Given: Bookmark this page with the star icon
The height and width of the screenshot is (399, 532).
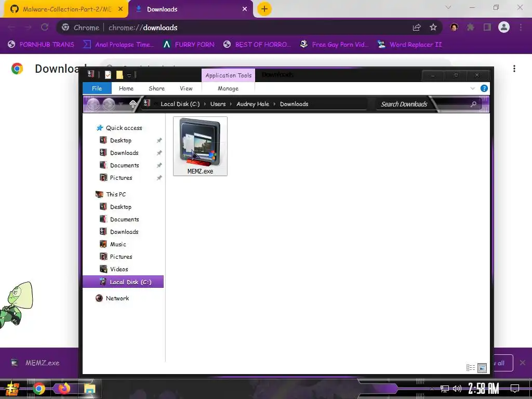Looking at the screenshot, I should [x=433, y=28].
